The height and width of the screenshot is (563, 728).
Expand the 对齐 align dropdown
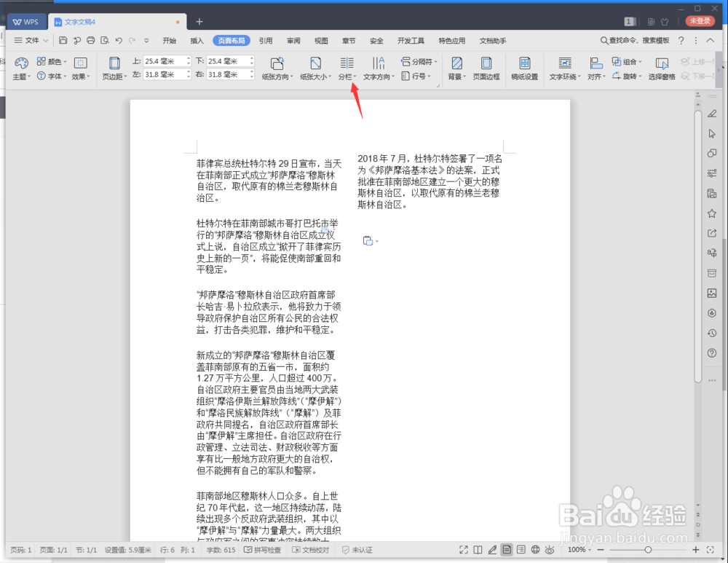[604, 76]
